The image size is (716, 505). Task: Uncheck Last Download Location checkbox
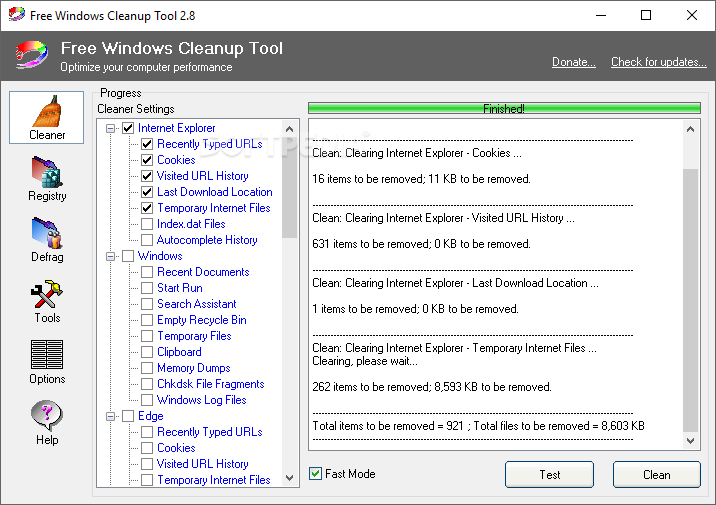[147, 192]
